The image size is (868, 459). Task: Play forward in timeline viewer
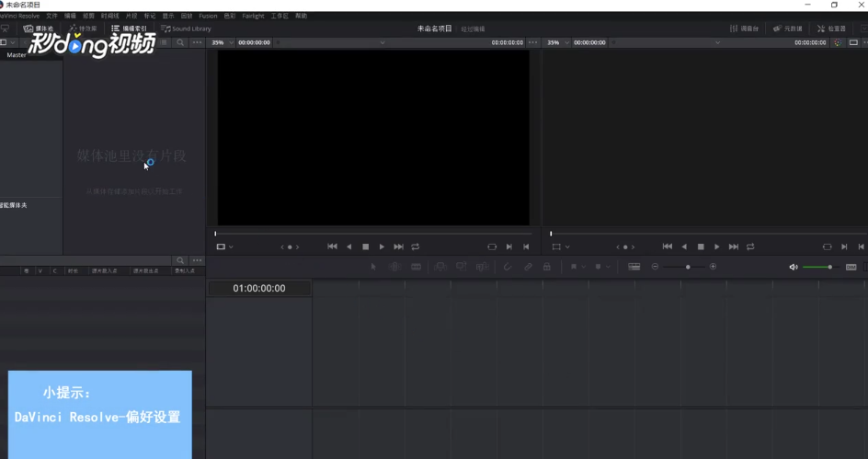pos(717,247)
